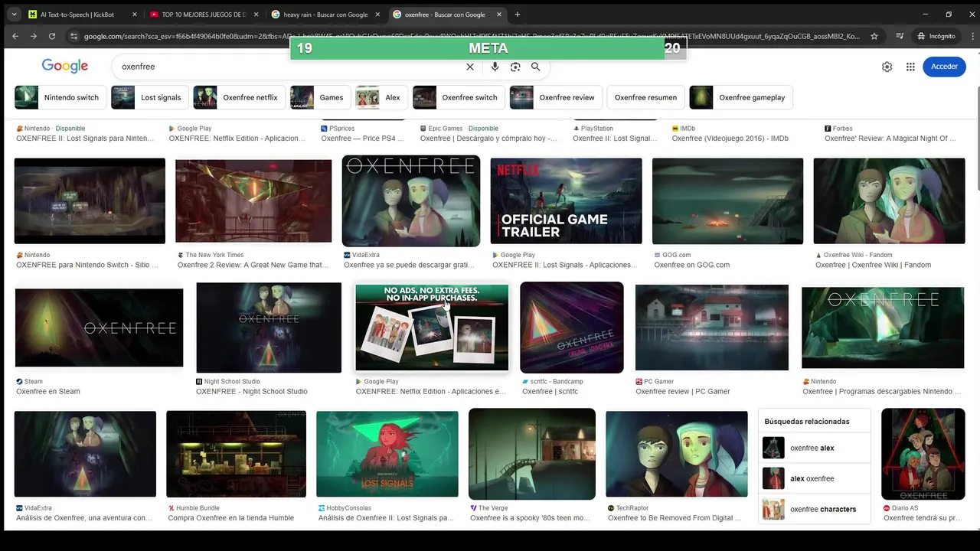Image resolution: width=980 pixels, height=551 pixels.
Task: Open Bandcamp Oxenfree scntfc soundtrack image
Action: click(x=572, y=328)
